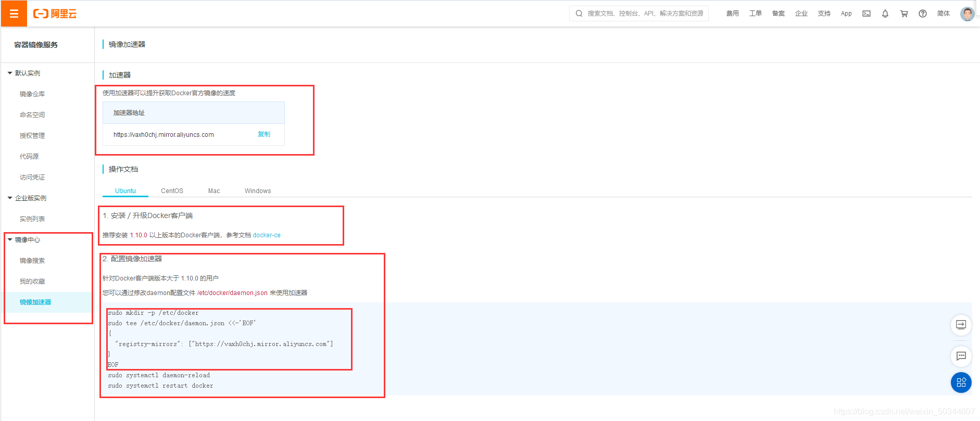This screenshot has width=980, height=421.
Task: Go to 我的收藏
Action: [x=32, y=282]
